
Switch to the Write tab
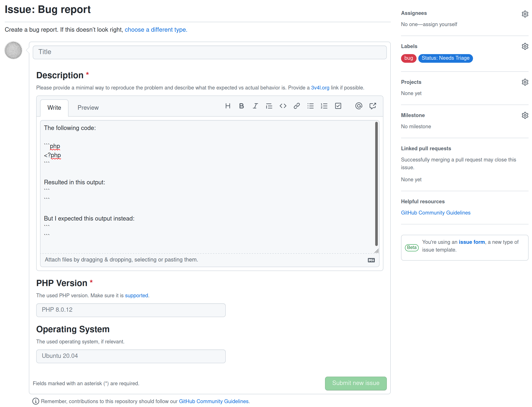(54, 108)
